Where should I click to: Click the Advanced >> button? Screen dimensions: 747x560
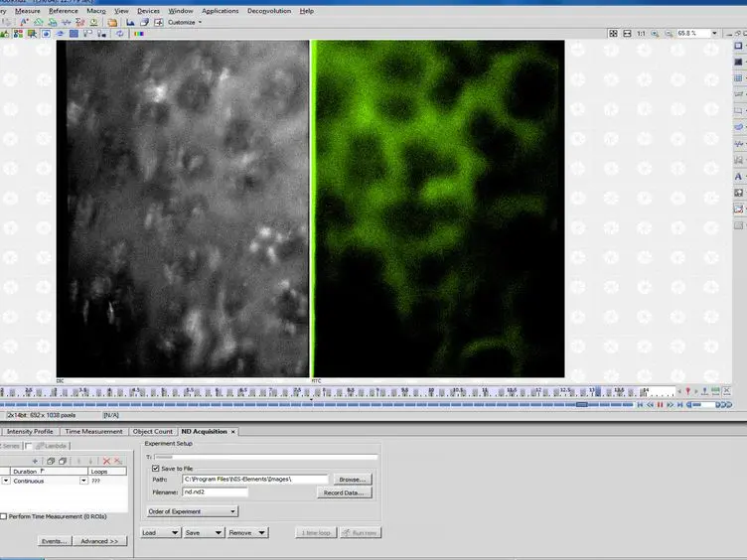point(99,541)
